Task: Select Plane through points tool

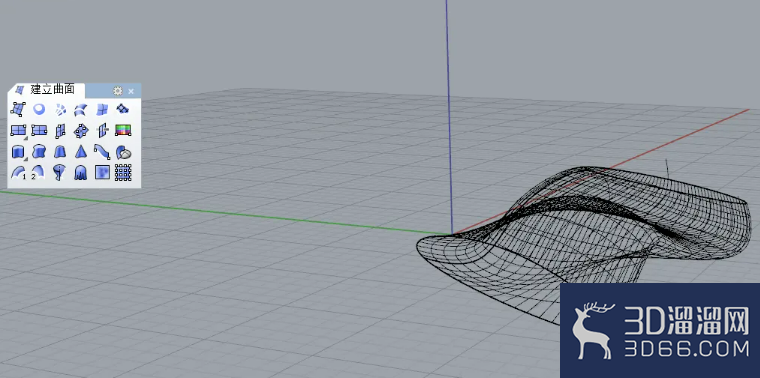Action: (x=81, y=130)
